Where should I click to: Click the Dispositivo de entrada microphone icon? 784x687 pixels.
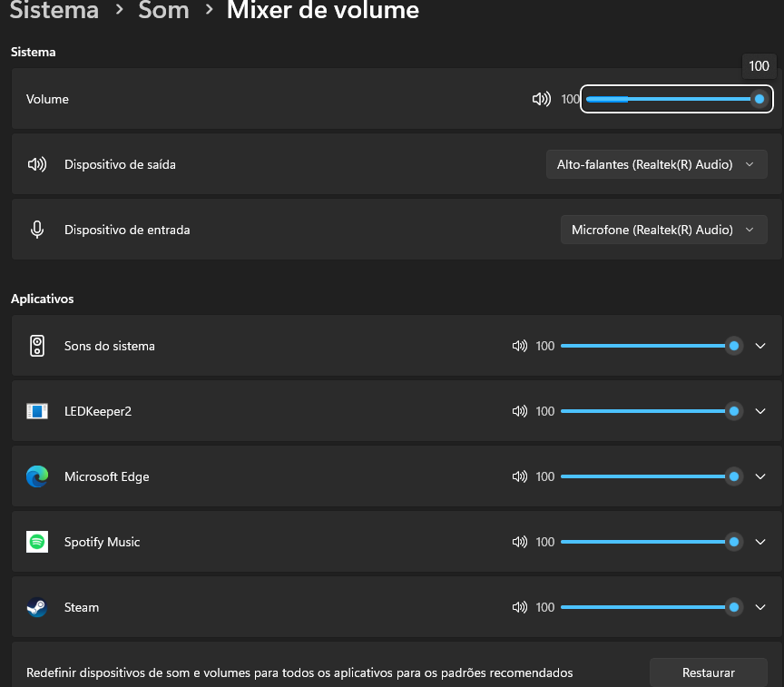click(37, 230)
